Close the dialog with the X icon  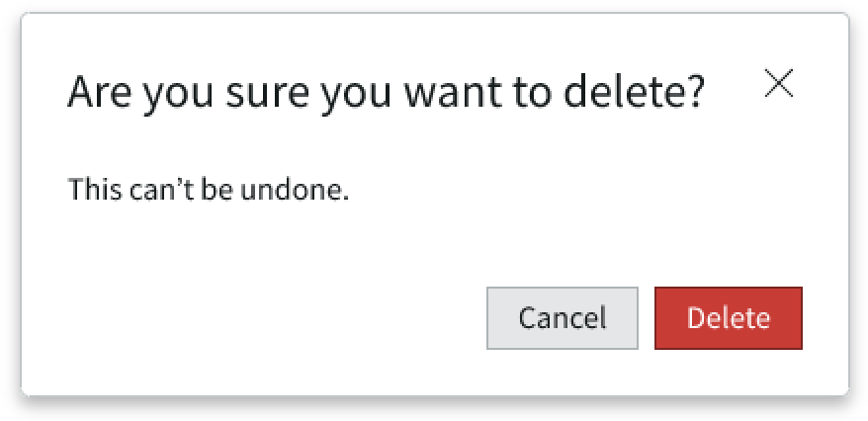[779, 86]
